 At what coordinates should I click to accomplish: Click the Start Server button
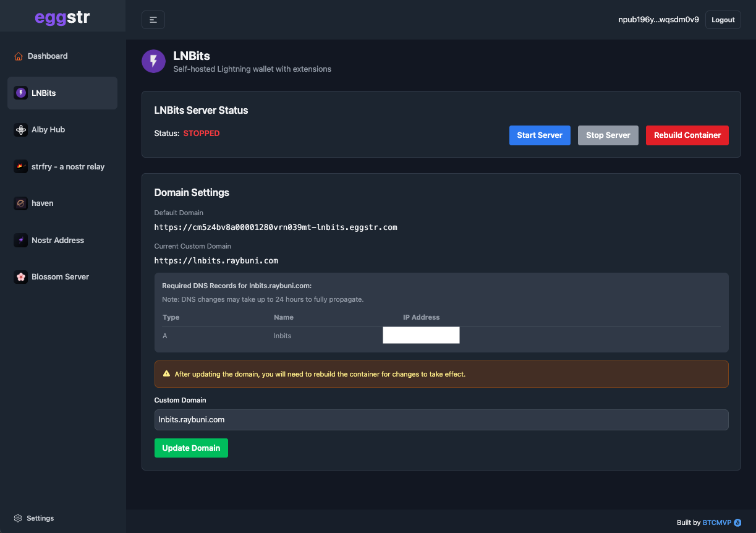coord(540,135)
